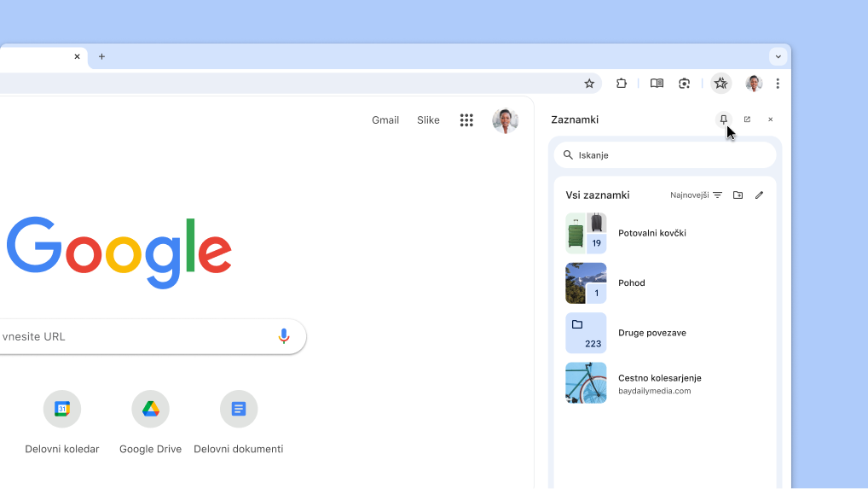
Task: Open reading mode book icon
Action: (x=657, y=84)
